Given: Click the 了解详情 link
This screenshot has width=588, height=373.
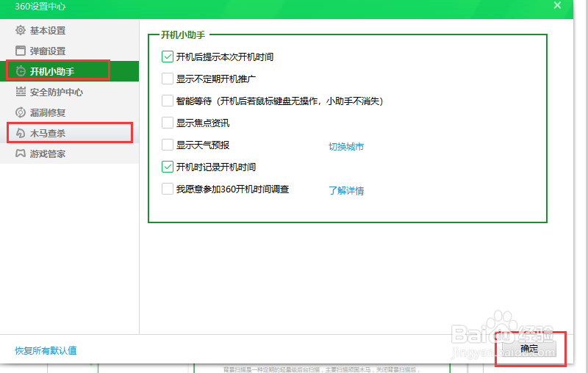Looking at the screenshot, I should pyautogui.click(x=346, y=191).
